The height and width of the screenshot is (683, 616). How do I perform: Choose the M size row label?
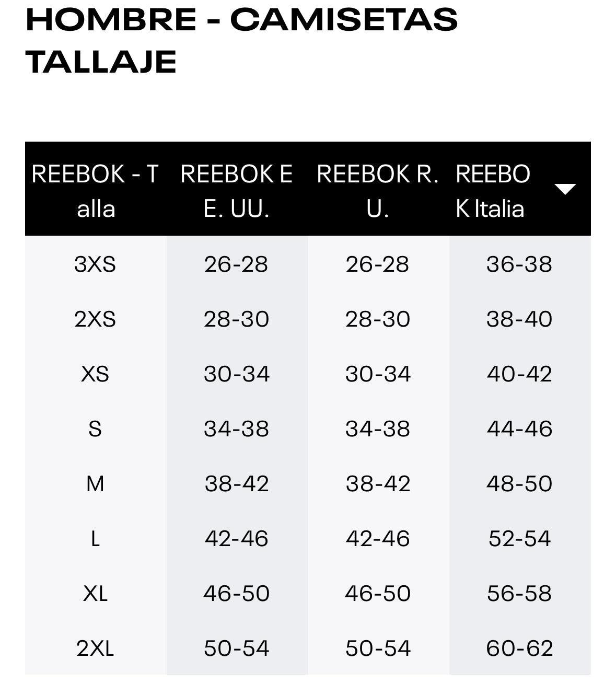[95, 484]
